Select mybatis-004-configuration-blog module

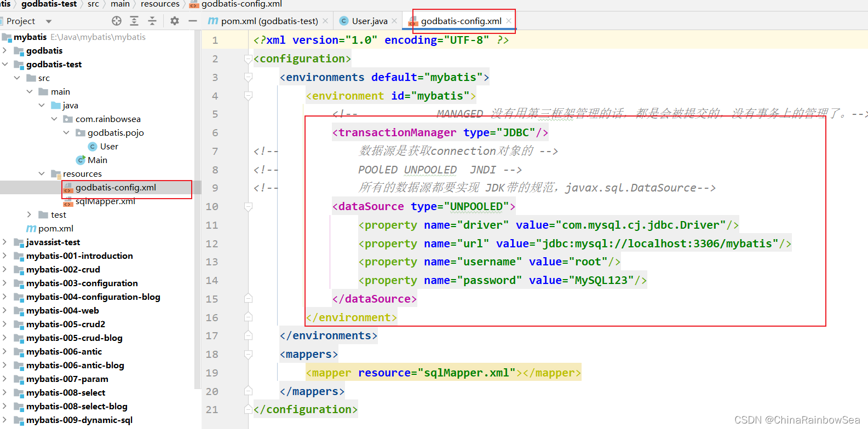(x=93, y=297)
